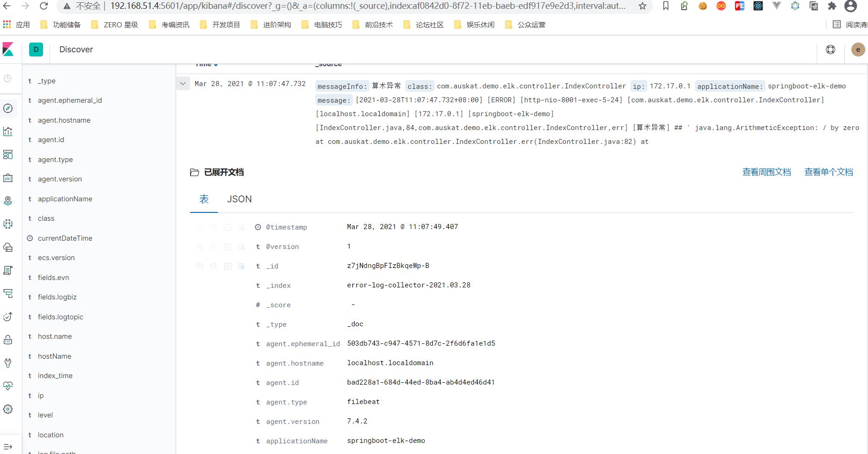
Task: Toggle @timestamp column in table
Action: click(x=228, y=227)
